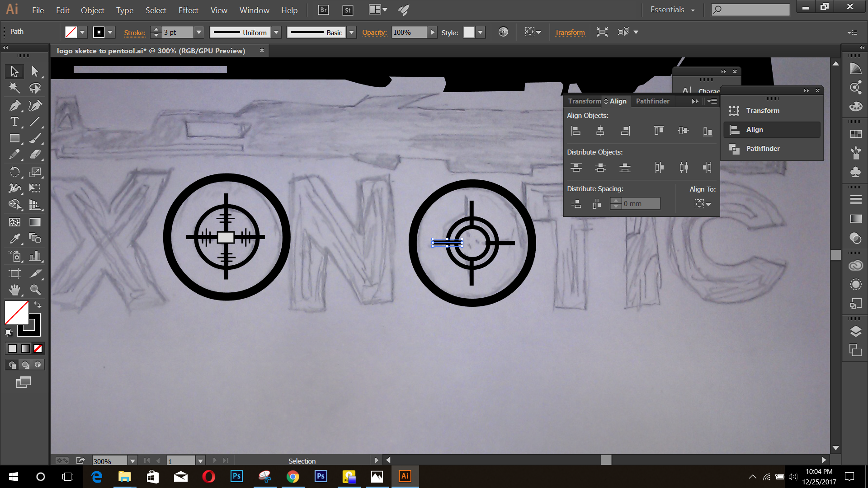This screenshot has width=868, height=488.
Task: Click Vertical Distribute Space icon
Action: (x=576, y=204)
